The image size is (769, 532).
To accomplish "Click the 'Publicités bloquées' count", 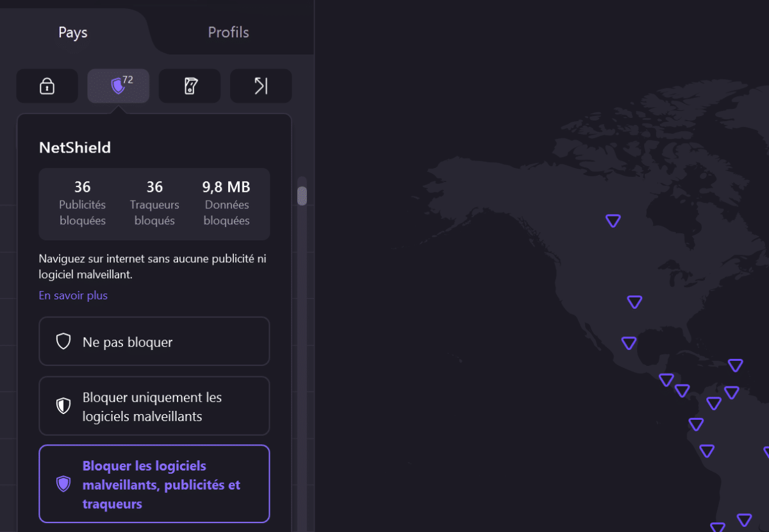I will 82,187.
